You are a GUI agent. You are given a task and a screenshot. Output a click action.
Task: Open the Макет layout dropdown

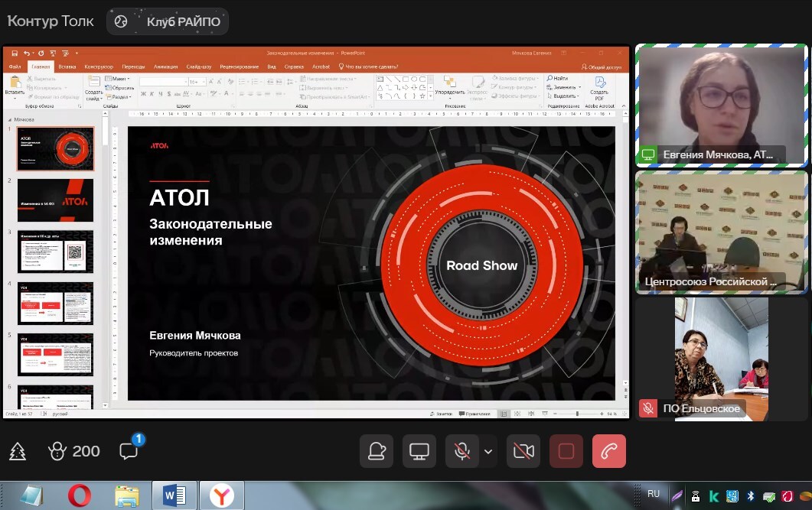pyautogui.click(x=118, y=79)
